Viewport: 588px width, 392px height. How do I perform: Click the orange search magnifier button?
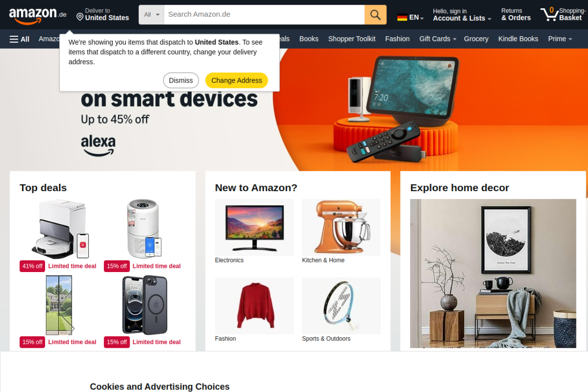tap(375, 15)
